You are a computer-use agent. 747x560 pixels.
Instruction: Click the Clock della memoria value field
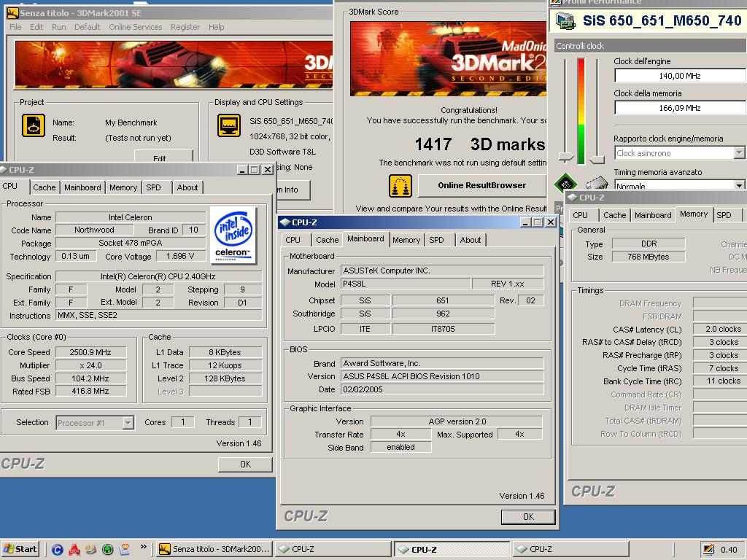(680, 108)
